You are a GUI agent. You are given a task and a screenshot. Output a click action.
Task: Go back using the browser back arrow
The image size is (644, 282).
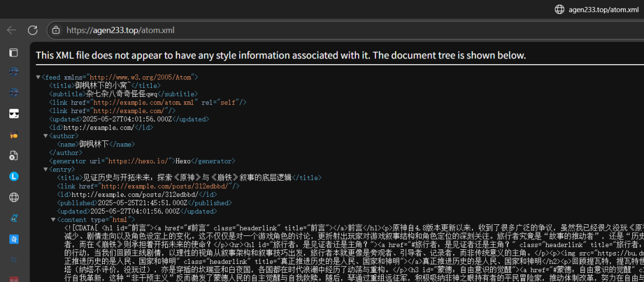[12, 30]
